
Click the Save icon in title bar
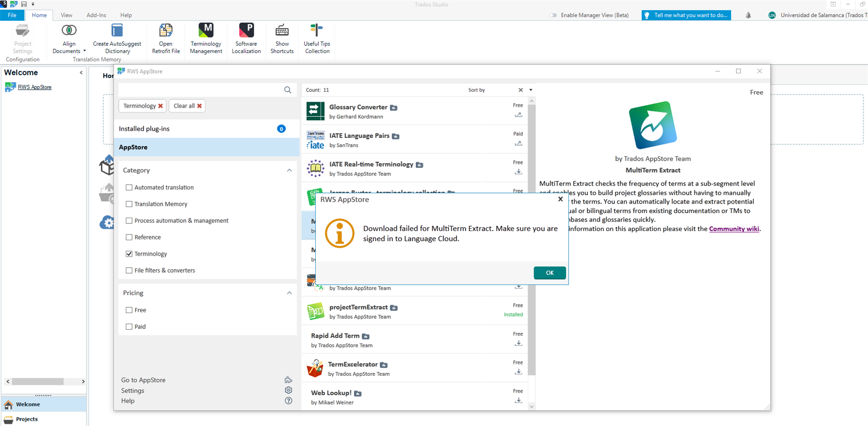pos(24,4)
